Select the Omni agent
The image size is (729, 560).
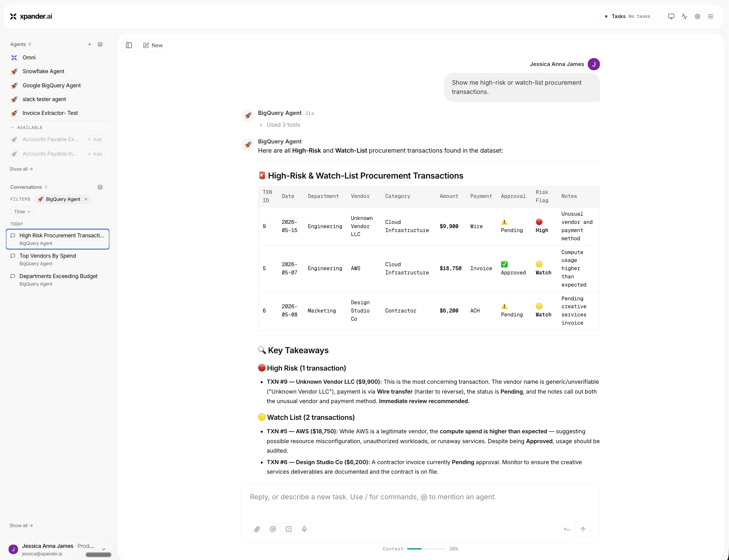(57, 58)
